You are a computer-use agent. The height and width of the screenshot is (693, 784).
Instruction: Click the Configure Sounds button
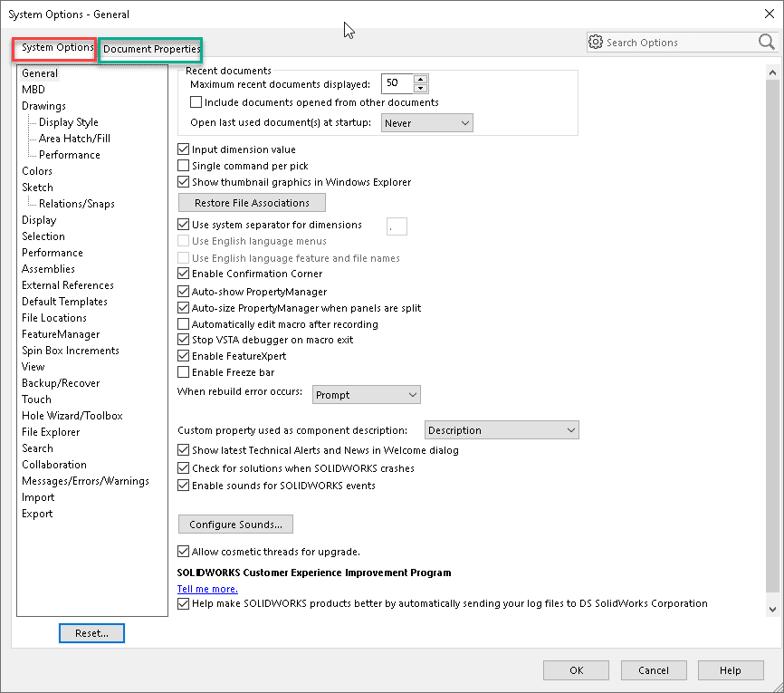click(235, 525)
